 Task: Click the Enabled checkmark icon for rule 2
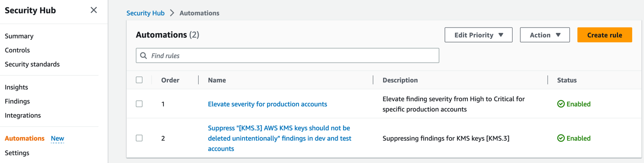coord(561,138)
